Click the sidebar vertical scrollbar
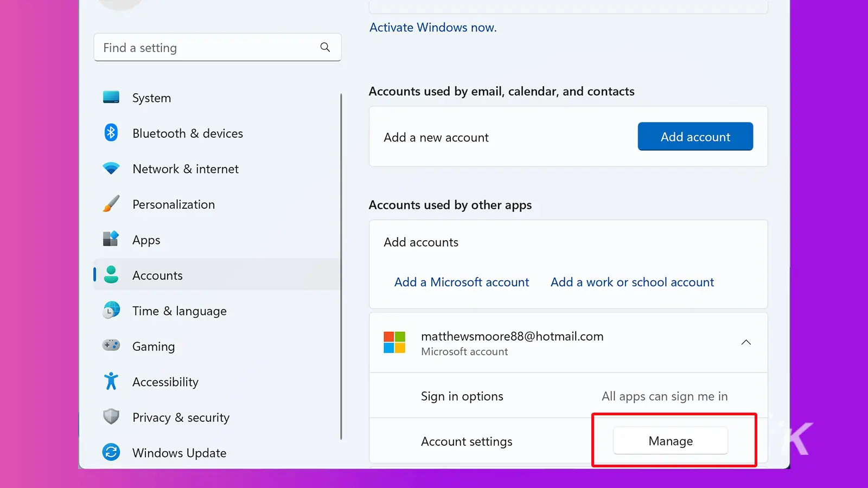Viewport: 868px width, 488px height. (x=341, y=266)
